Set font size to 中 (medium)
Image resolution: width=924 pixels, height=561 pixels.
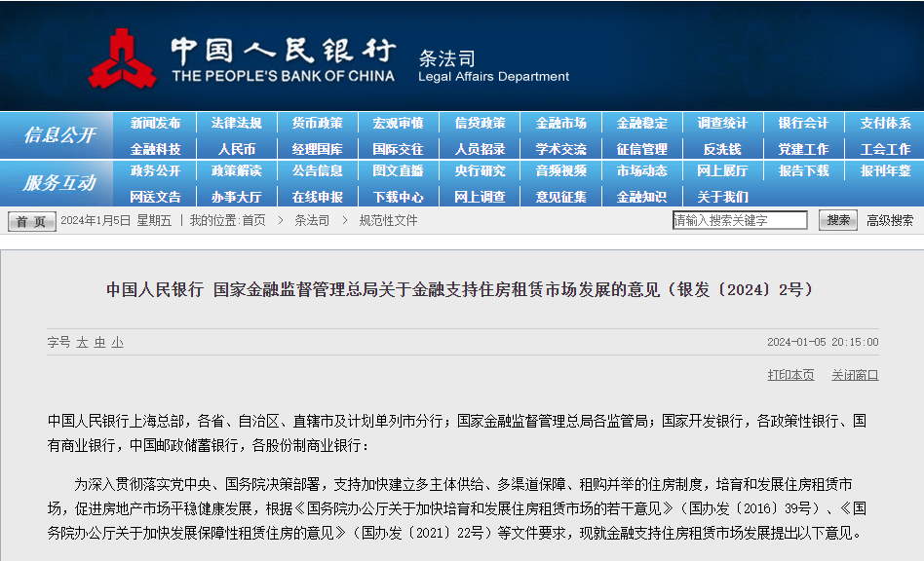point(99,342)
